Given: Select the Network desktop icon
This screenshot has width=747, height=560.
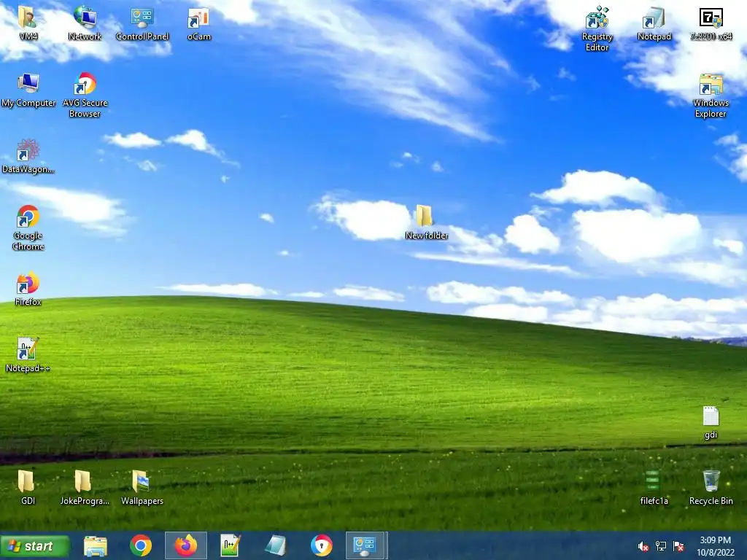Looking at the screenshot, I should coord(85,17).
